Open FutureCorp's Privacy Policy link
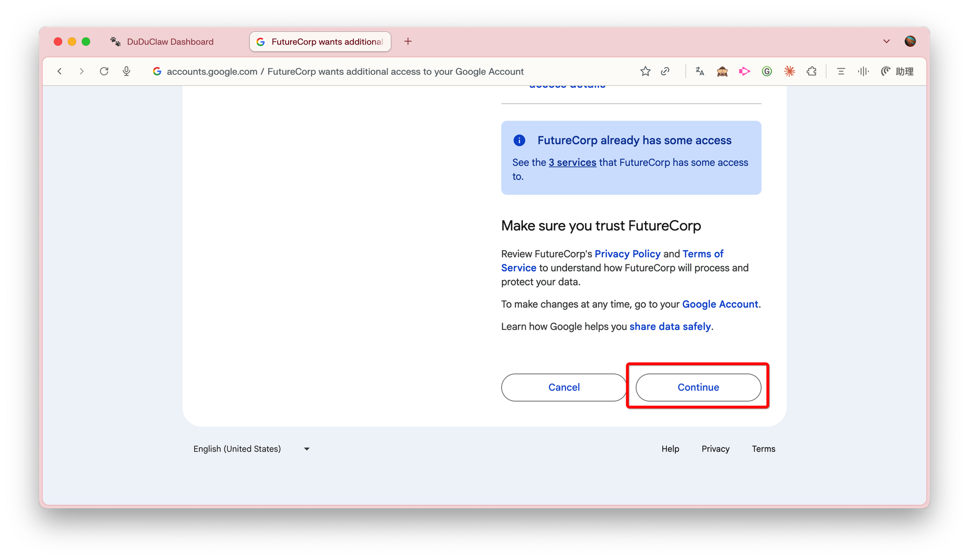 (x=627, y=254)
